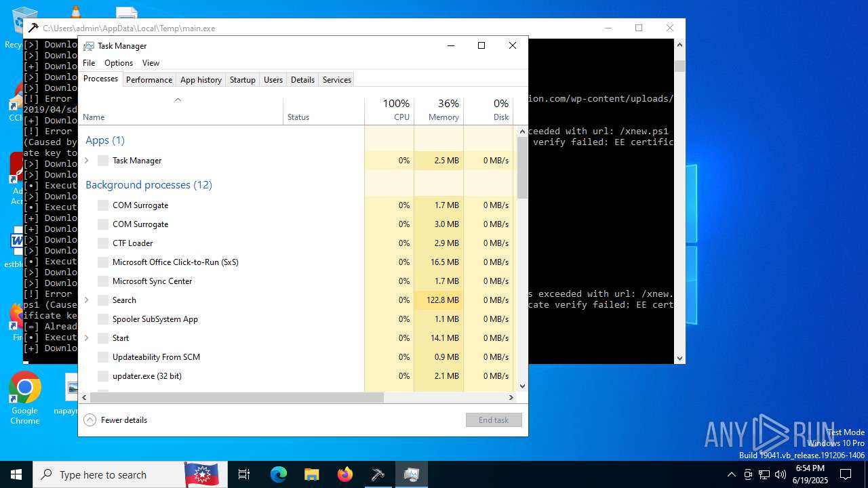
Task: Switch to main.exe taskbar button
Action: [x=378, y=474]
